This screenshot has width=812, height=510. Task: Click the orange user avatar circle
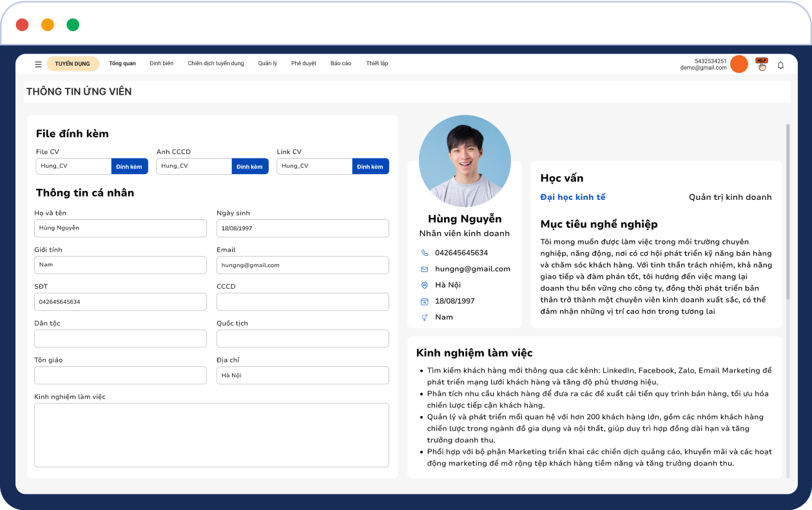(739, 64)
